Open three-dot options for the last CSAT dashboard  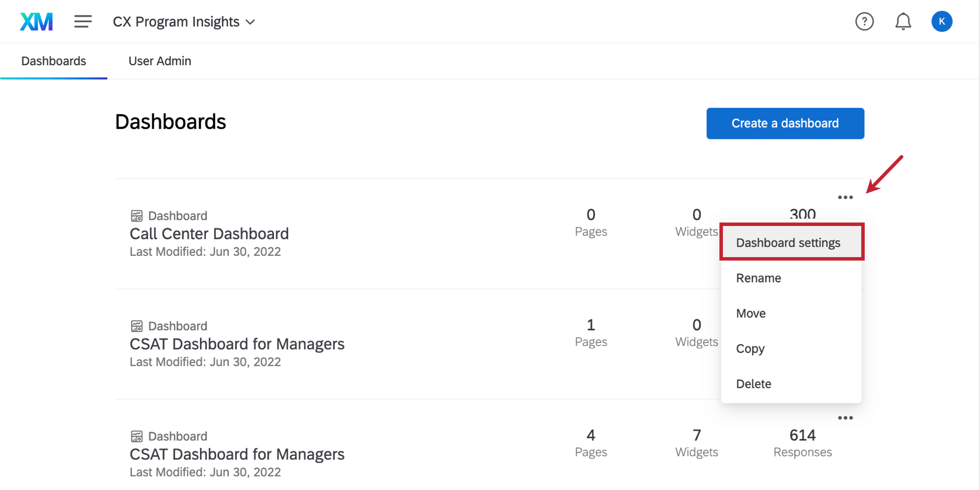click(845, 418)
